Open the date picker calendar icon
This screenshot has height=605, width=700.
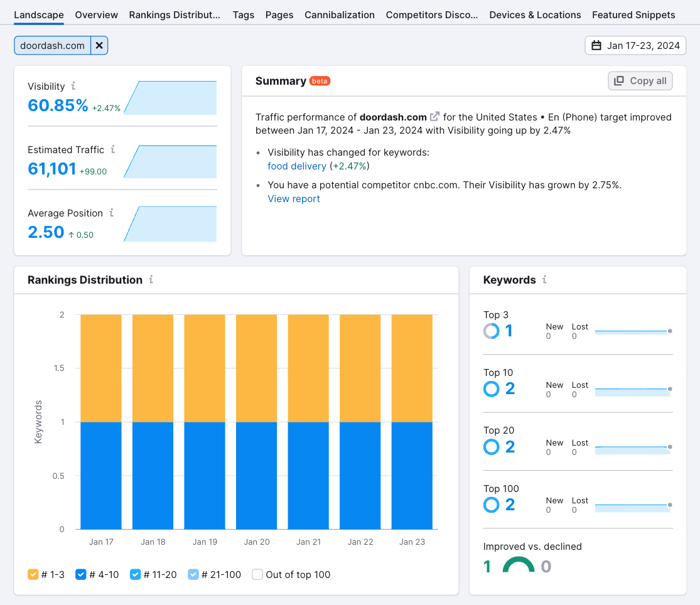[595, 45]
